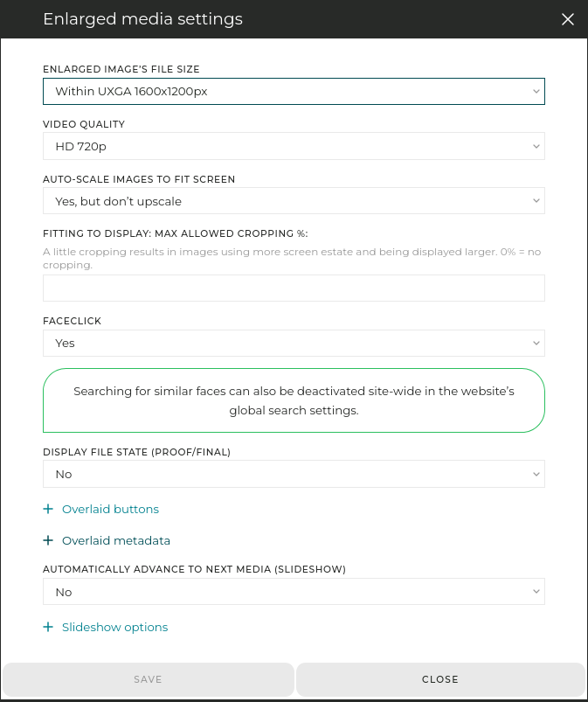Click the chevron on the slideshow advance dropdown

(537, 591)
